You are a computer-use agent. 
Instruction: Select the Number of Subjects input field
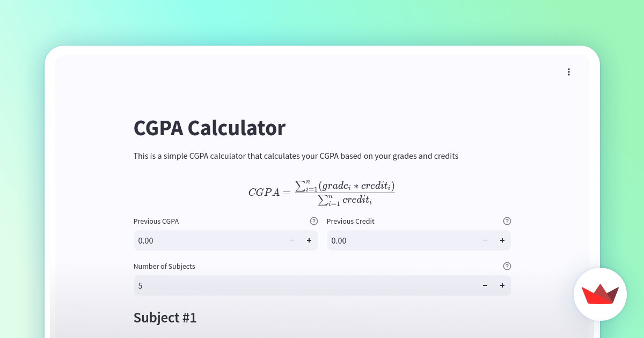[305, 285]
